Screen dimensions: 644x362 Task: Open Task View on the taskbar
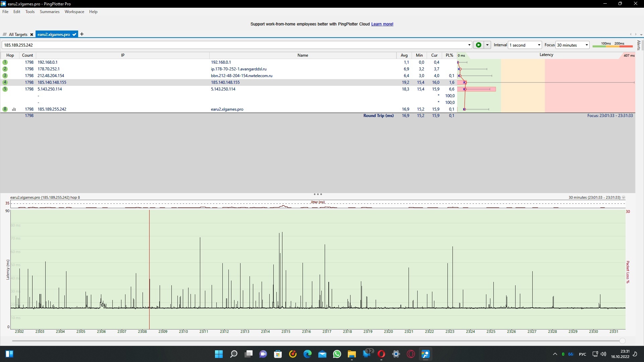248,354
